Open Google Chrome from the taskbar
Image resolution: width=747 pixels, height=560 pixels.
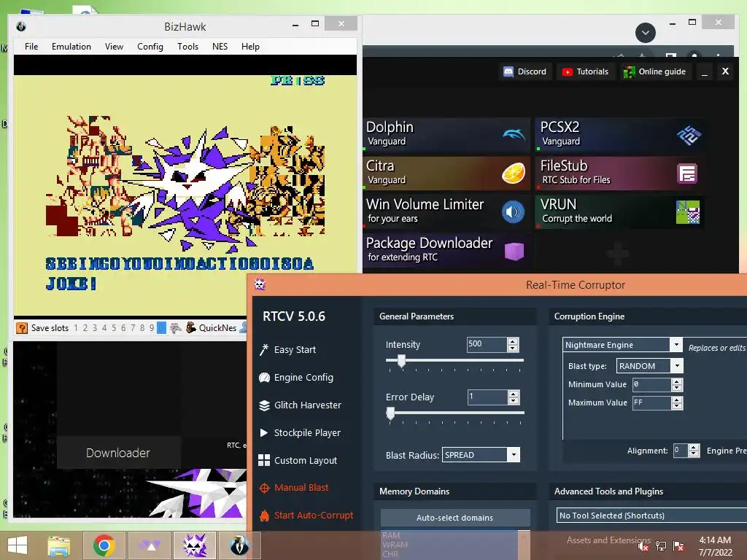coord(104,545)
